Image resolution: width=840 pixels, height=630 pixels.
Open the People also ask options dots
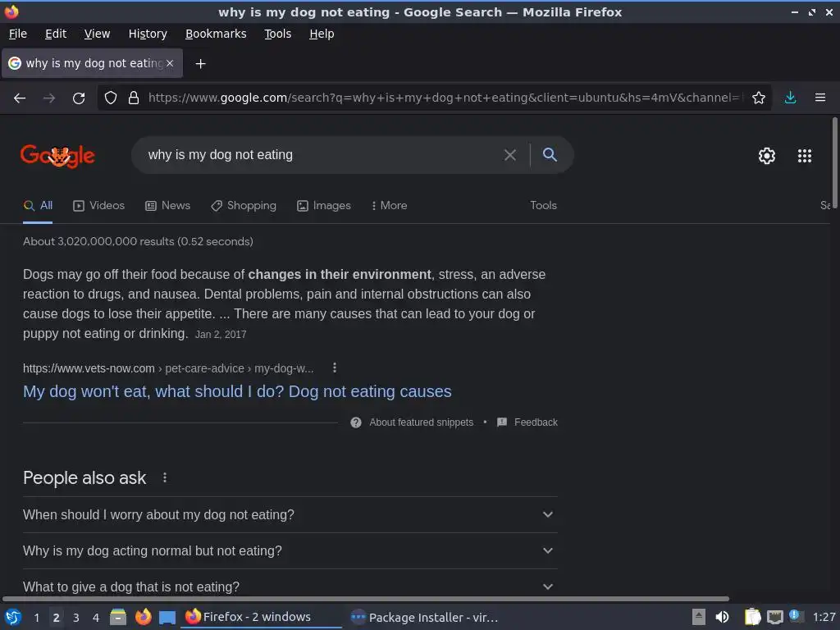coord(164,477)
